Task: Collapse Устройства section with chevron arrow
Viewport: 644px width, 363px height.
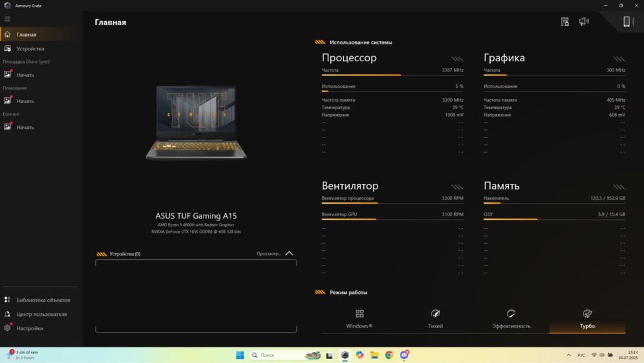Action: tap(289, 253)
